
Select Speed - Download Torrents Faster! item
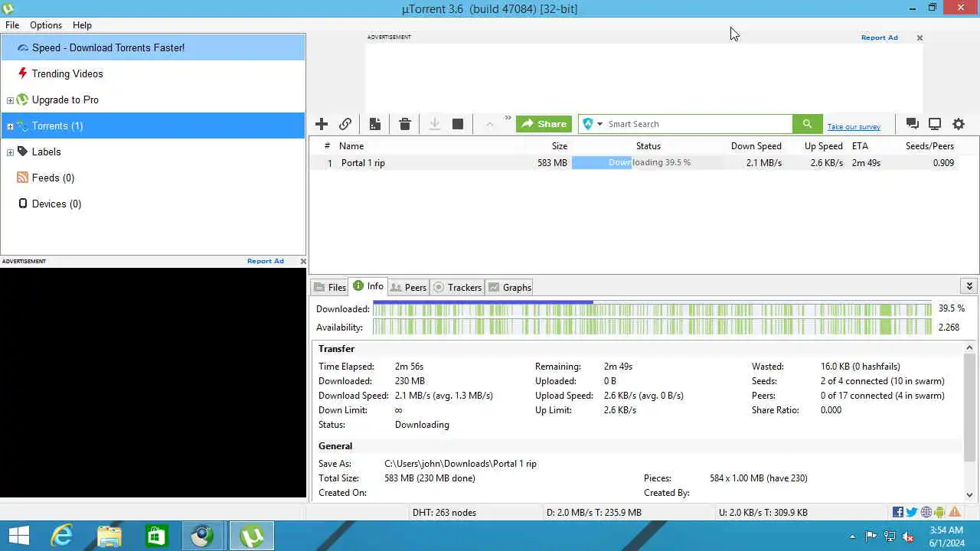tap(153, 47)
